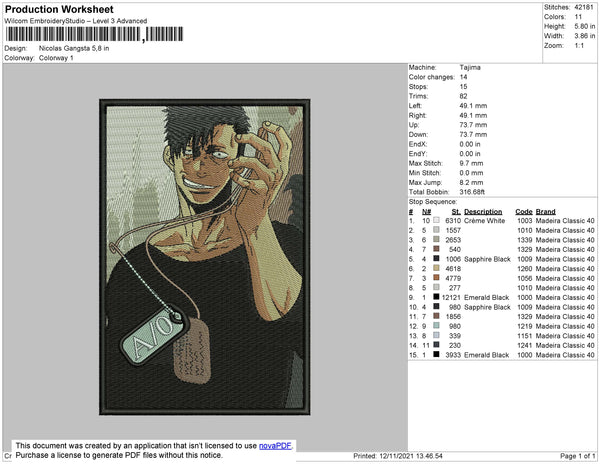Click 'Sapphire Black' in the 980 stop 10 row
Image resolution: width=600 pixels, height=464 pixels.
[x=487, y=307]
